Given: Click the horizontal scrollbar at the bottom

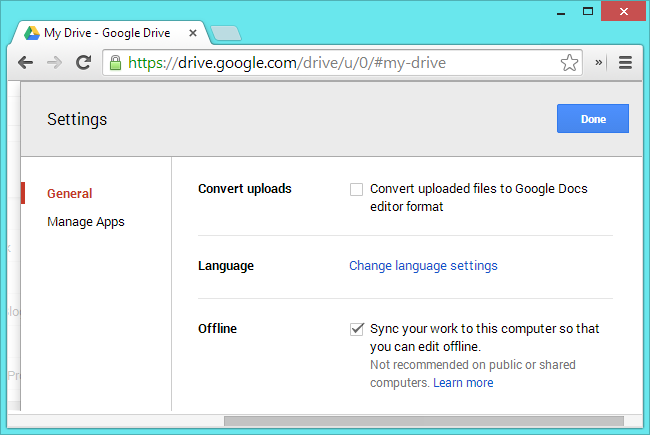Looking at the screenshot, I should point(420,421).
